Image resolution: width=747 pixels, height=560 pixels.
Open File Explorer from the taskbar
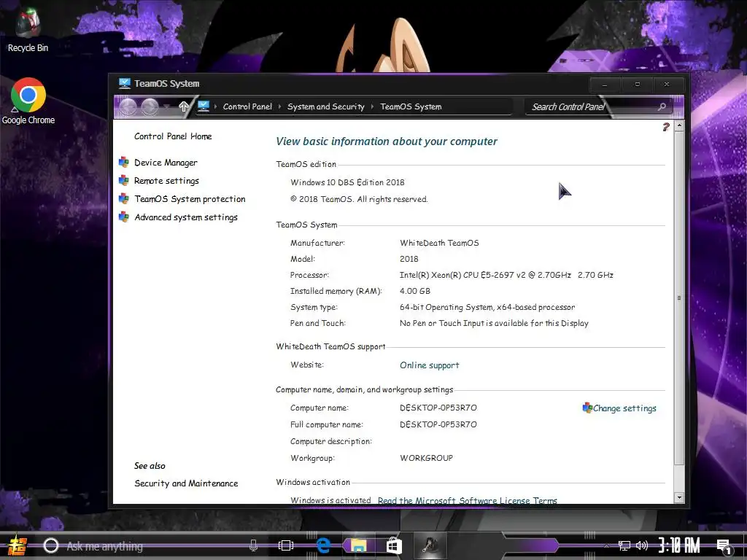coord(358,545)
